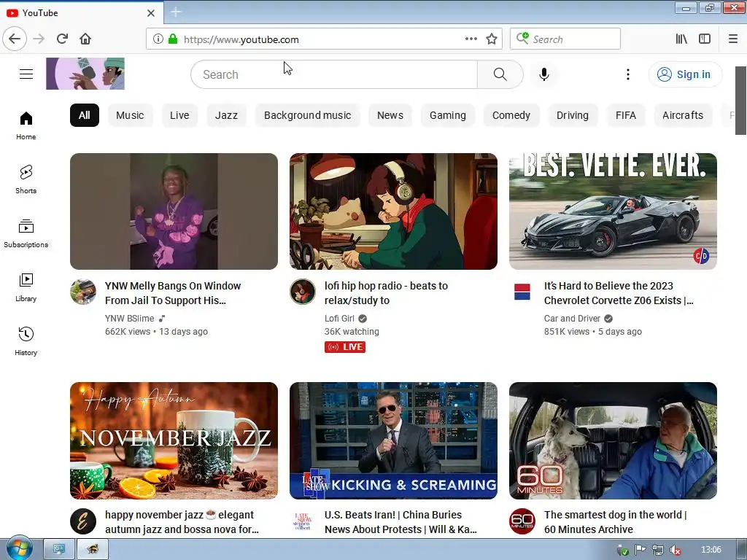Open Library in sidebar
The image size is (747, 560).
click(26, 287)
